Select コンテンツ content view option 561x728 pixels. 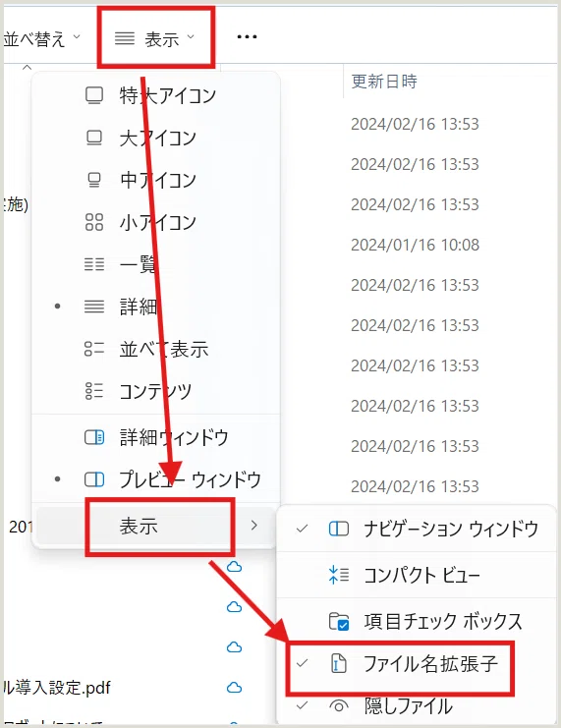(156, 391)
